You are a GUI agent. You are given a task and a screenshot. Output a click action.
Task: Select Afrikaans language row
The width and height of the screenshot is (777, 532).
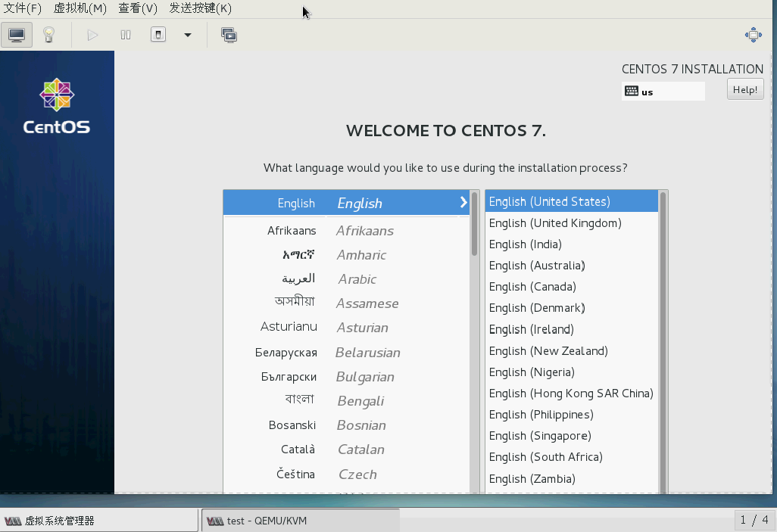coord(346,230)
